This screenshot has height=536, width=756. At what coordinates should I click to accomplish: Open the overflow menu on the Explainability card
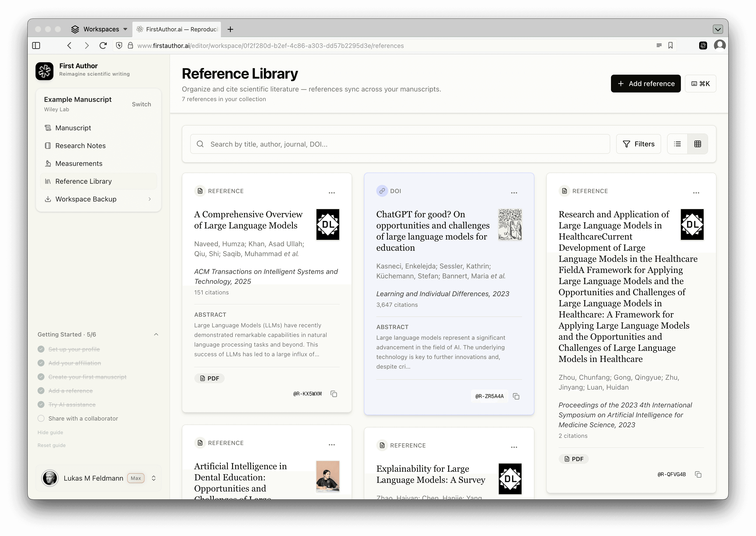(x=514, y=447)
